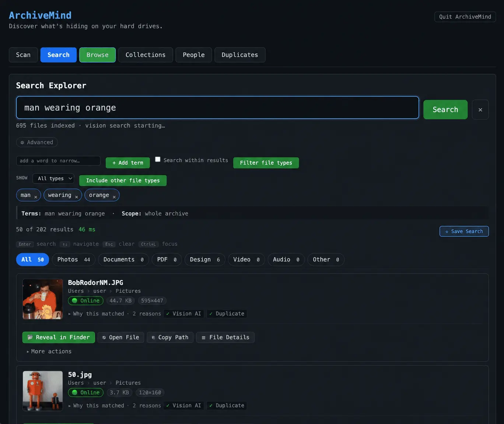Click the green Search button
The width and height of the screenshot is (504, 424).
[445, 110]
